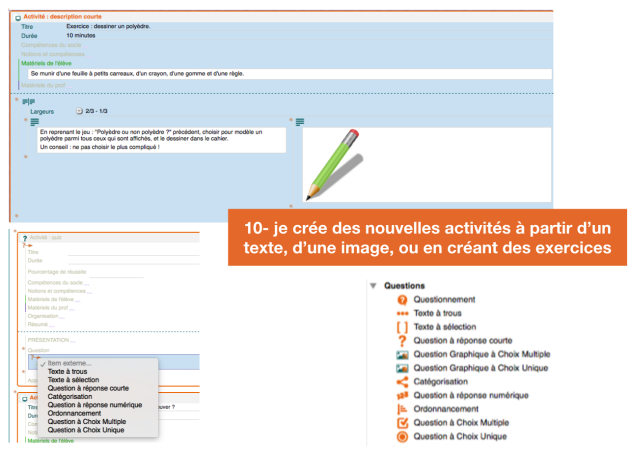Click the 'Matériels du prof' placeholder in top activity
This screenshot has height=450, width=630.
(x=46, y=85)
